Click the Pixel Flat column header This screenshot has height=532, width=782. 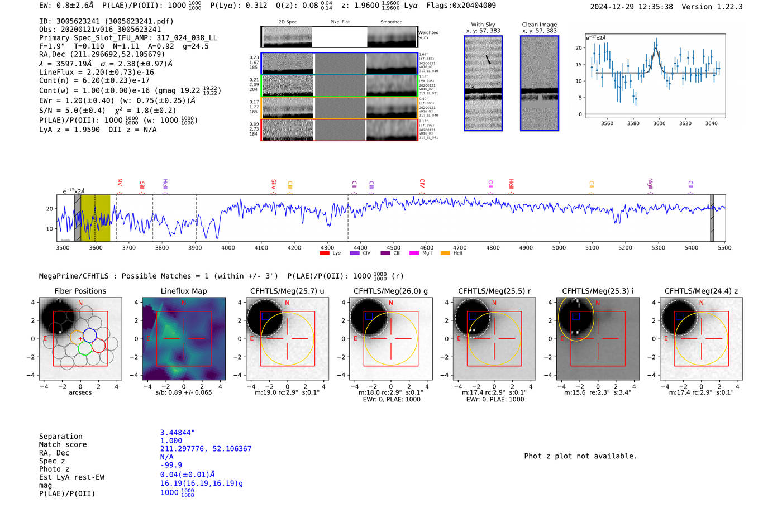coord(340,22)
